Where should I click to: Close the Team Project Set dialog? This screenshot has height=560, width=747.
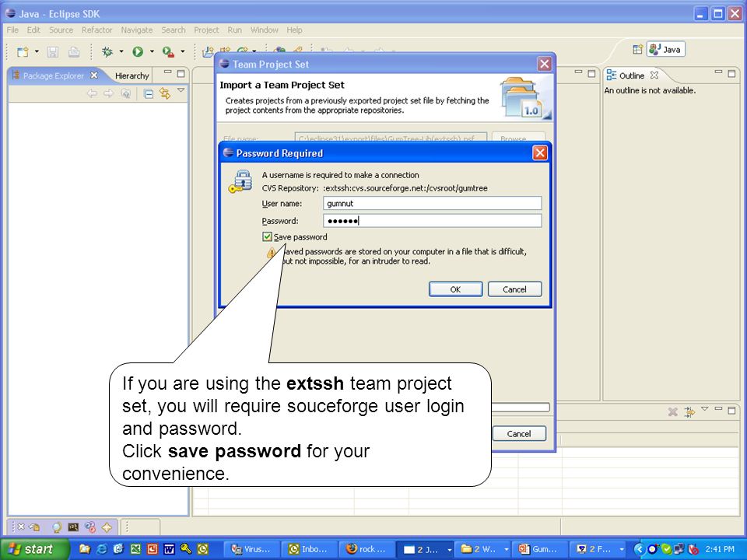pyautogui.click(x=545, y=64)
